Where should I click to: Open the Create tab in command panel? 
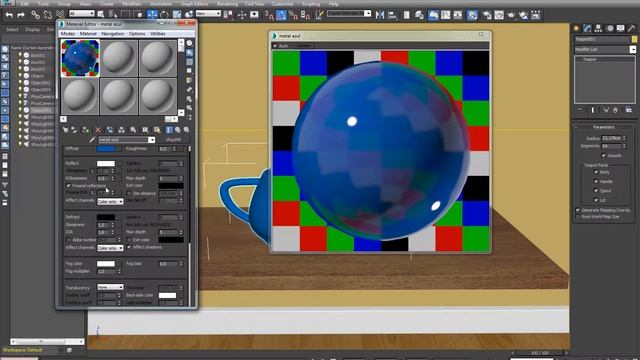pyautogui.click(x=576, y=28)
